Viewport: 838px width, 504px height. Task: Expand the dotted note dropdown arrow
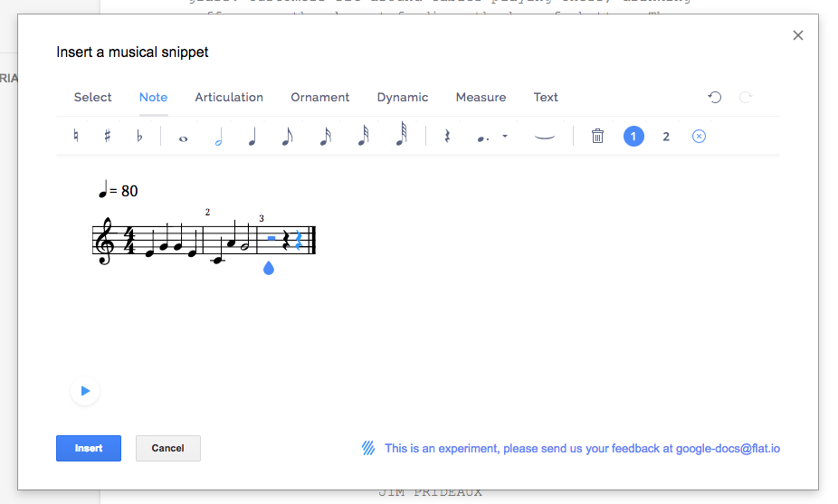point(504,137)
